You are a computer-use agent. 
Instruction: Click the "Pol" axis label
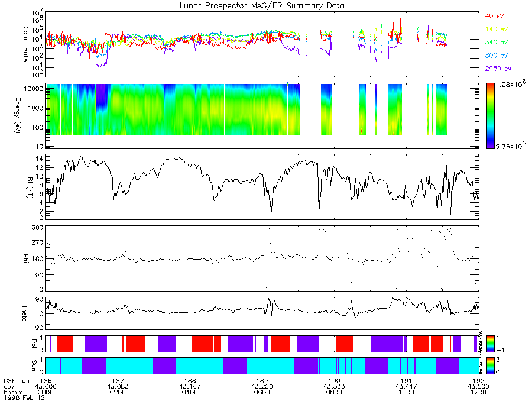pos(33,344)
